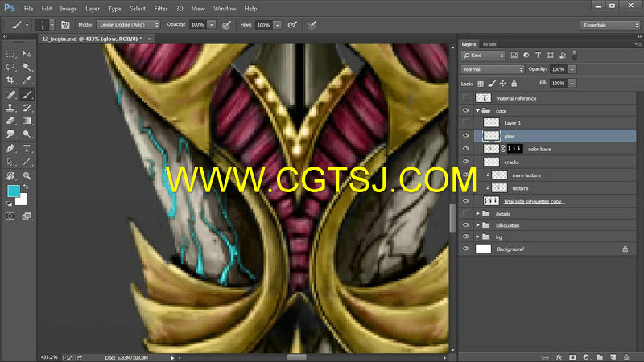This screenshot has width=644, height=362.
Task: Open the Flow slider dropdown
Action: point(278,25)
